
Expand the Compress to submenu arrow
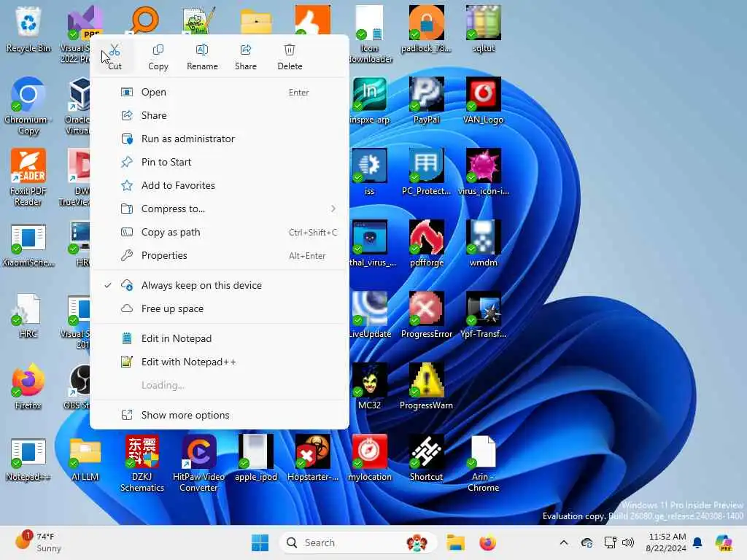(x=333, y=209)
